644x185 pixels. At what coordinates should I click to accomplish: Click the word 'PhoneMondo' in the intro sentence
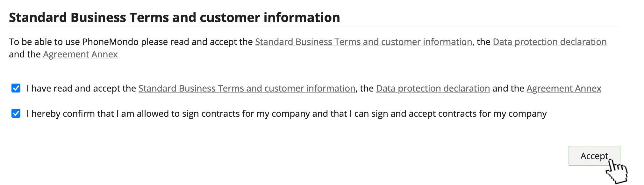tap(110, 42)
